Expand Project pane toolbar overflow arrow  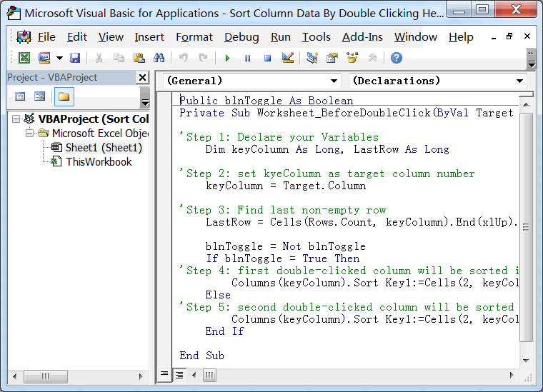click(145, 98)
